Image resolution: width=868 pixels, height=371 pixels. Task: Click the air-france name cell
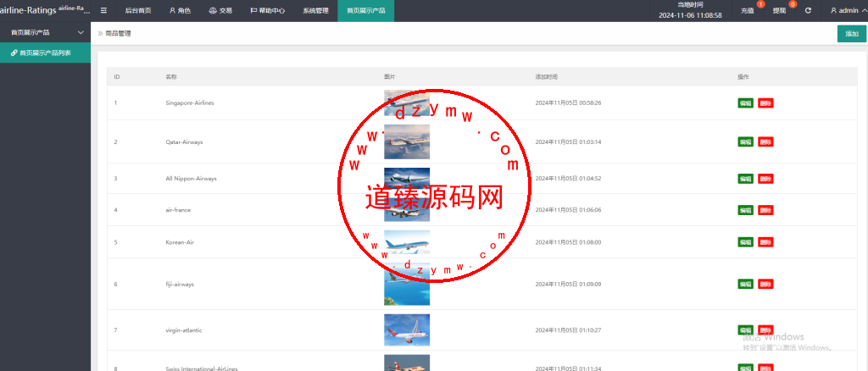coord(178,210)
